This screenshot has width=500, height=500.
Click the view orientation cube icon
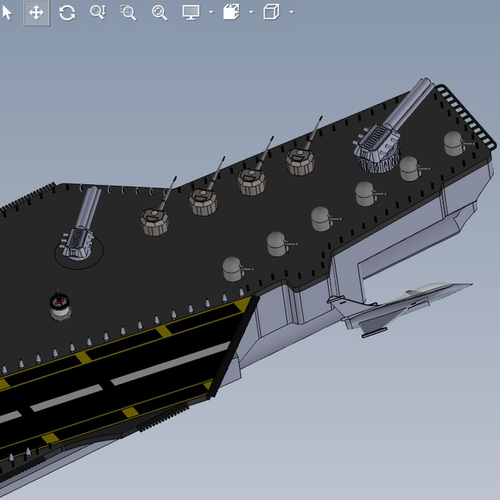(x=271, y=12)
